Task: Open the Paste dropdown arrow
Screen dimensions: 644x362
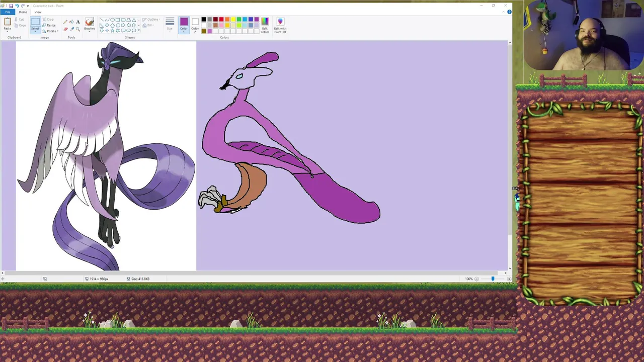Action: point(7,32)
